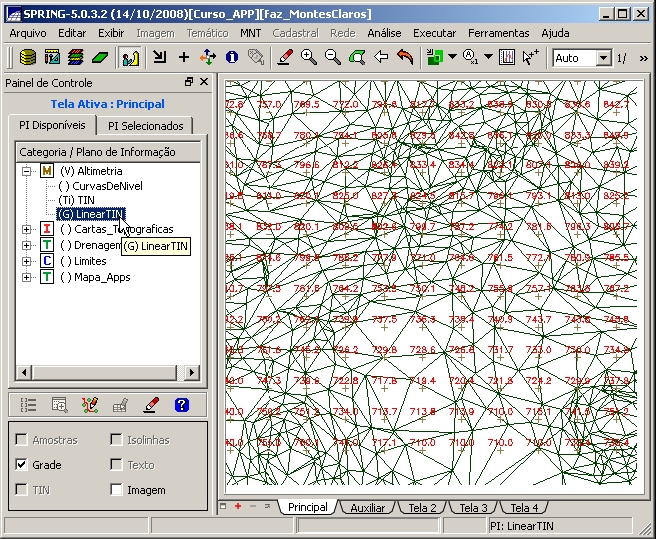Expand the Cartas_Topograficas category
The width and height of the screenshot is (656, 539).
tap(27, 229)
